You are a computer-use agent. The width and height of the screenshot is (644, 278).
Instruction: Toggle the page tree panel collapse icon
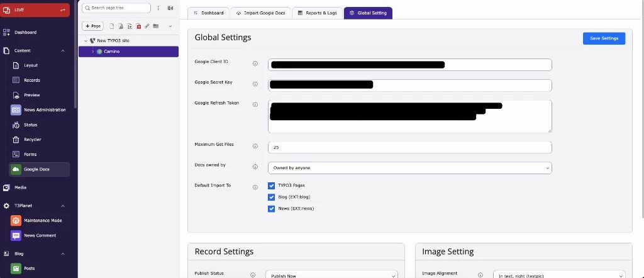[170, 8]
